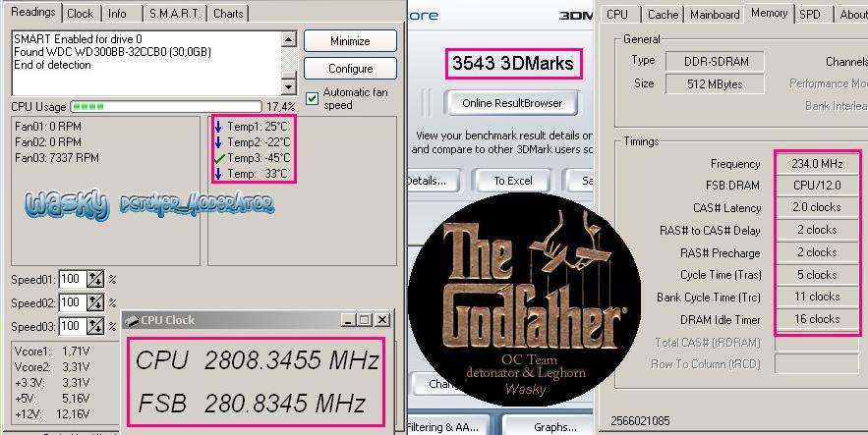Click inside the Speed01 percentage field
This screenshot has width=868, height=435.
pyautogui.click(x=73, y=280)
